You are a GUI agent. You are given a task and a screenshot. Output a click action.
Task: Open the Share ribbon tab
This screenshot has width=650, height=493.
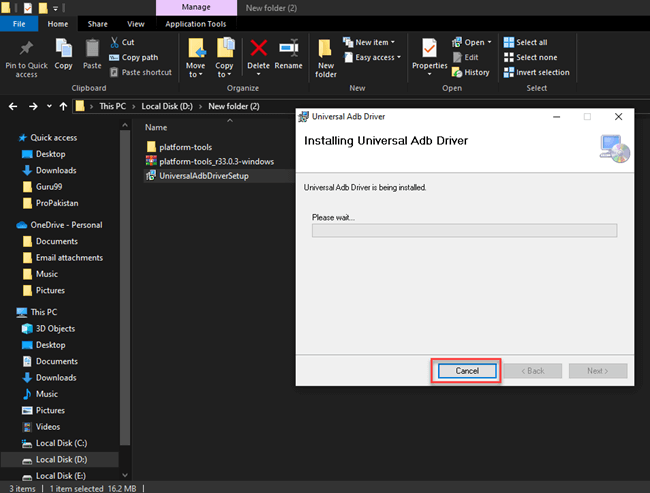98,23
